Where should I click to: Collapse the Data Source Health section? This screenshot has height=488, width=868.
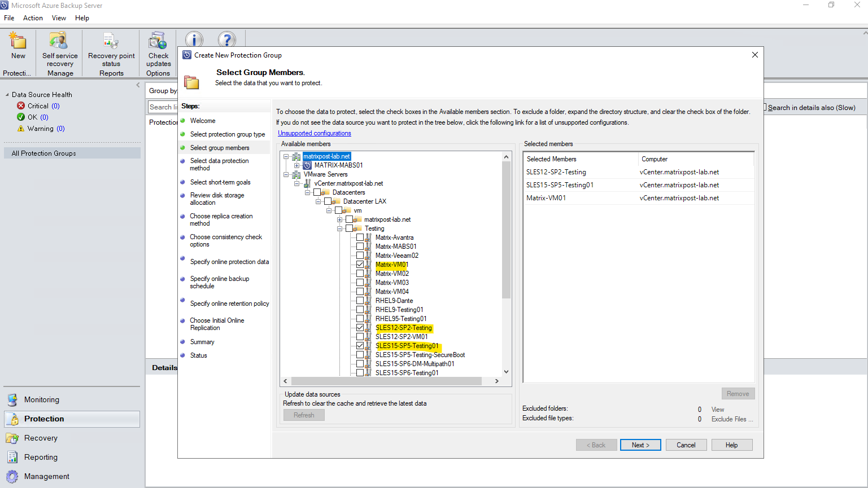[x=7, y=95]
